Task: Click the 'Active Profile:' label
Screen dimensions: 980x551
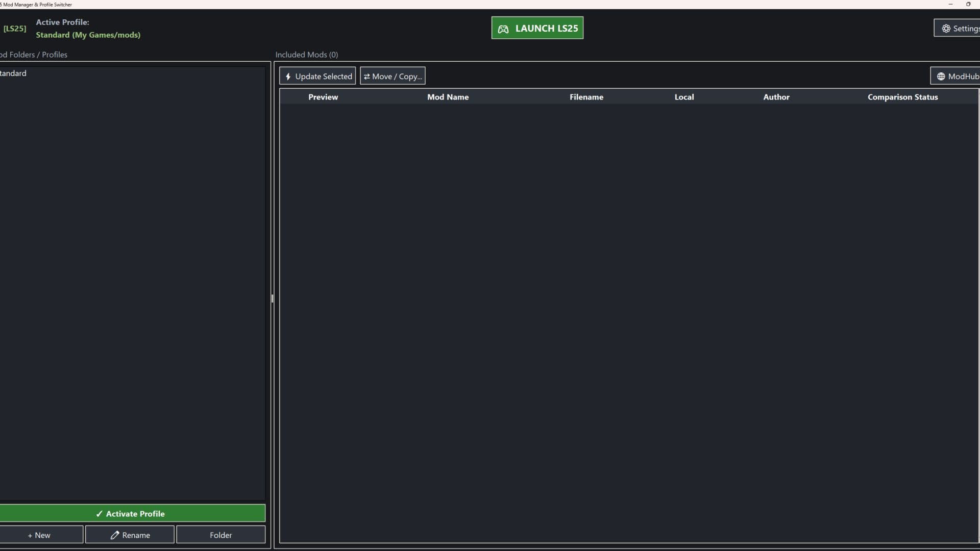Action: click(62, 22)
